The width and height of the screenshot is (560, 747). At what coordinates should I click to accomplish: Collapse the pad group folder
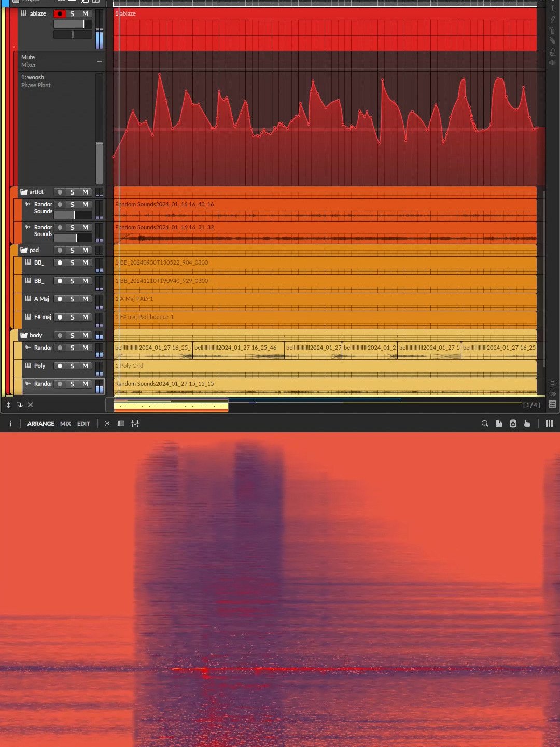click(23, 250)
